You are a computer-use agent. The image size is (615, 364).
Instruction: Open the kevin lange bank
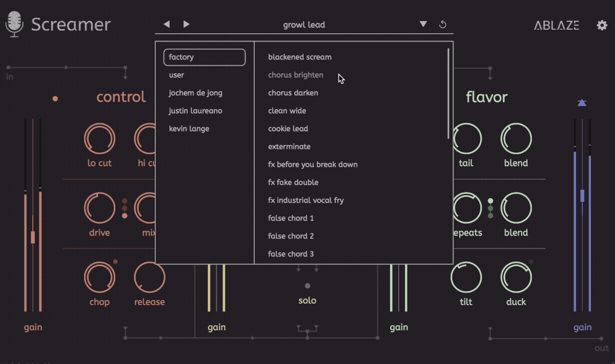(189, 129)
